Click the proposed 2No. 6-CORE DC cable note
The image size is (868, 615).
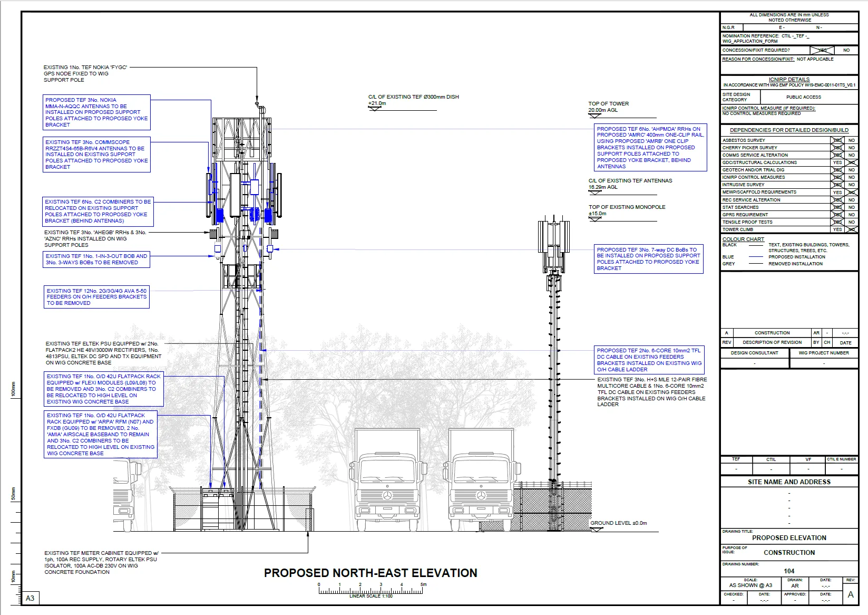(x=649, y=360)
